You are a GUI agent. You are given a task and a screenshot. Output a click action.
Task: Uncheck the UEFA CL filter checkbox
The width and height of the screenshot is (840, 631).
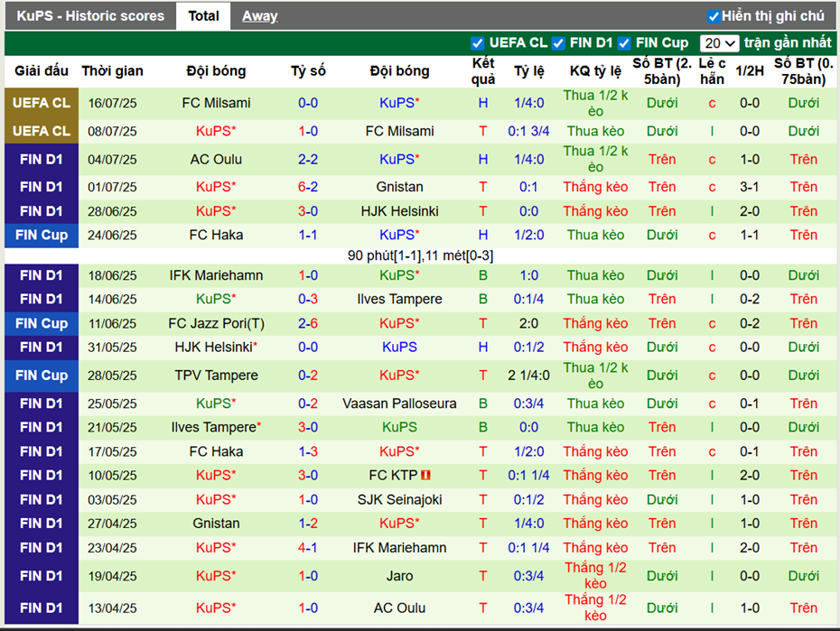coord(477,43)
